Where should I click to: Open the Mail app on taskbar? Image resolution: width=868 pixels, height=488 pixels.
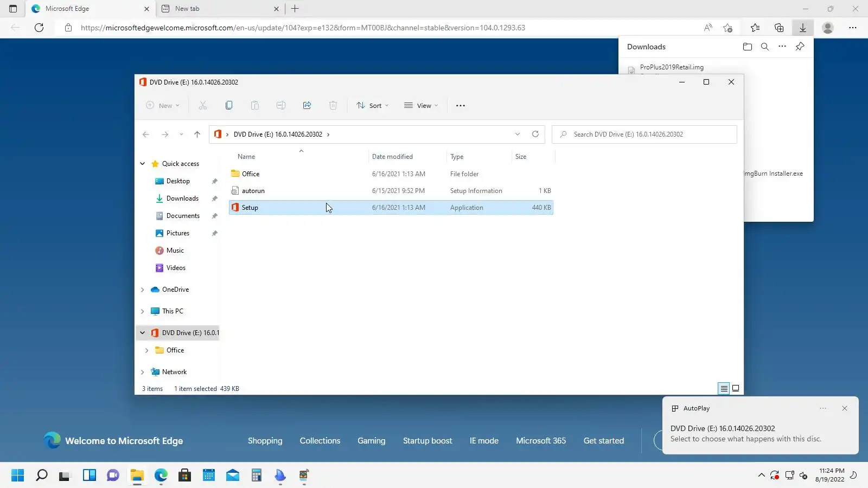(233, 476)
